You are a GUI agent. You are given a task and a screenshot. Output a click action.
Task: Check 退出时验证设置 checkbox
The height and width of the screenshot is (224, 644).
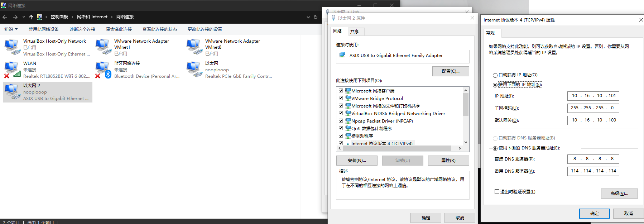[x=497, y=192]
